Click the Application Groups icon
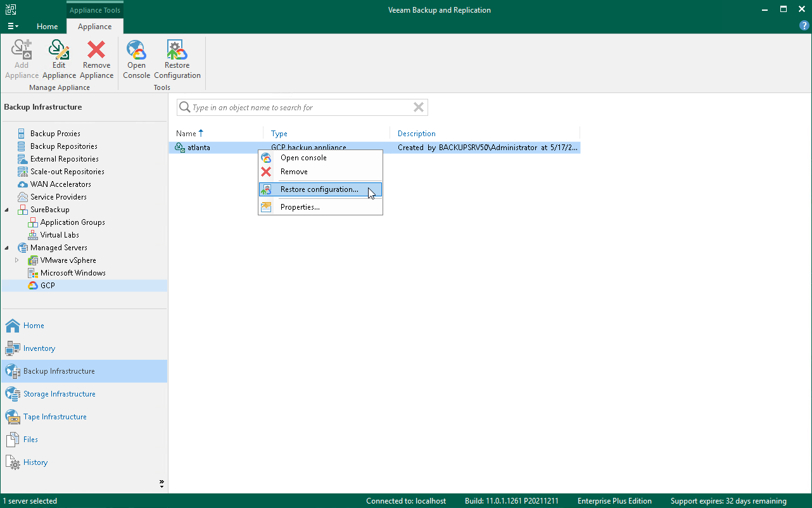Image resolution: width=812 pixels, height=508 pixels. [x=33, y=222]
